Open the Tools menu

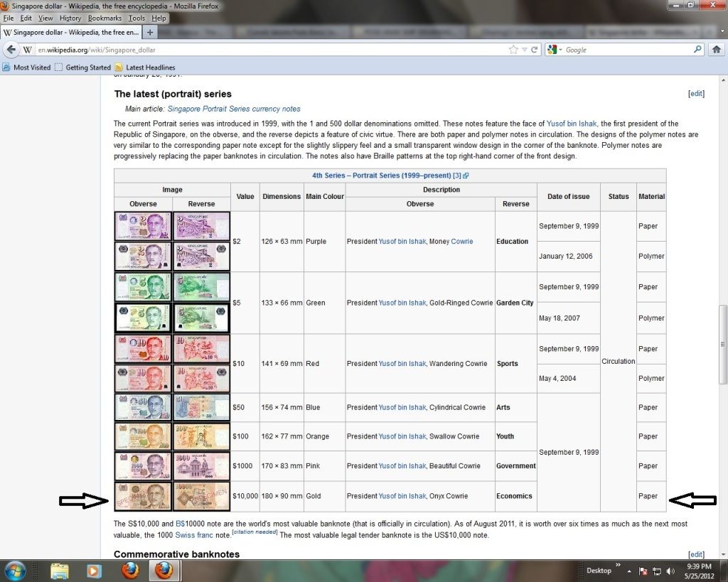[x=136, y=18]
